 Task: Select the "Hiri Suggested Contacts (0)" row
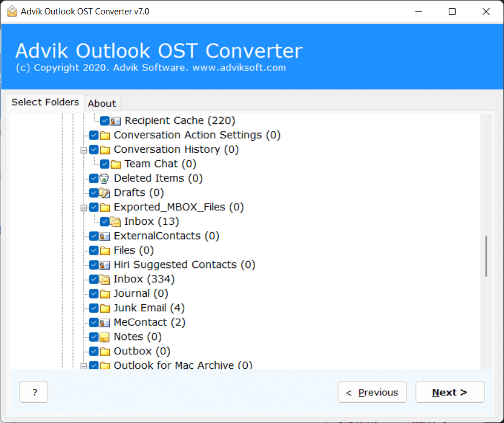pos(184,265)
